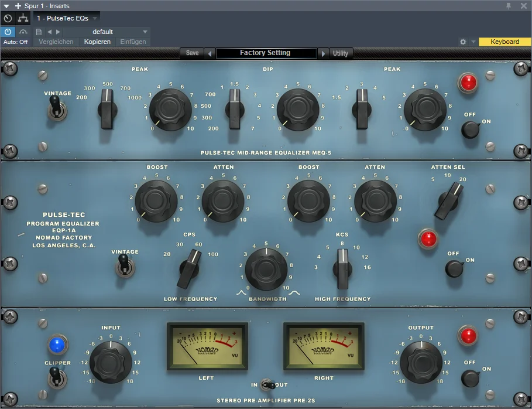
Task: Click the Kopieren button
Action: pyautogui.click(x=97, y=42)
